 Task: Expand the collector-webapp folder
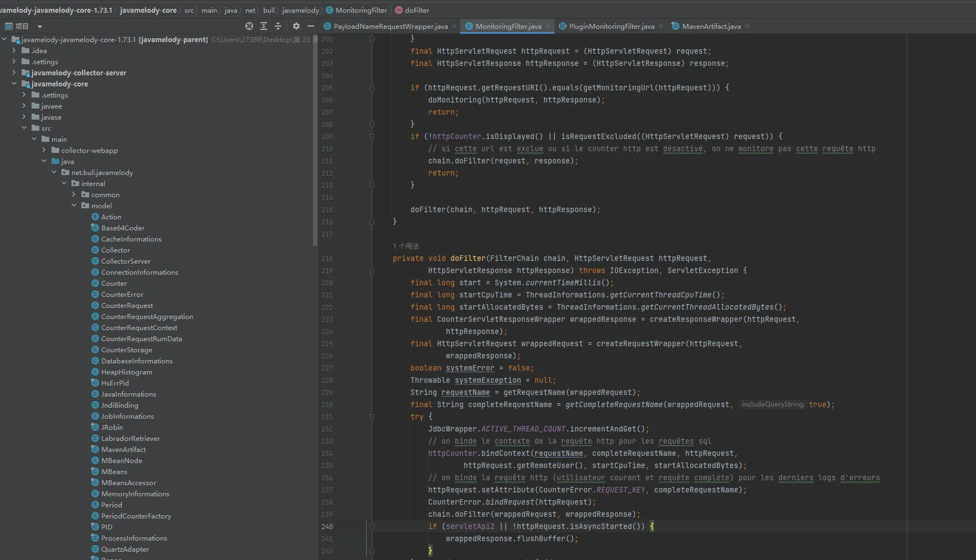tap(44, 150)
